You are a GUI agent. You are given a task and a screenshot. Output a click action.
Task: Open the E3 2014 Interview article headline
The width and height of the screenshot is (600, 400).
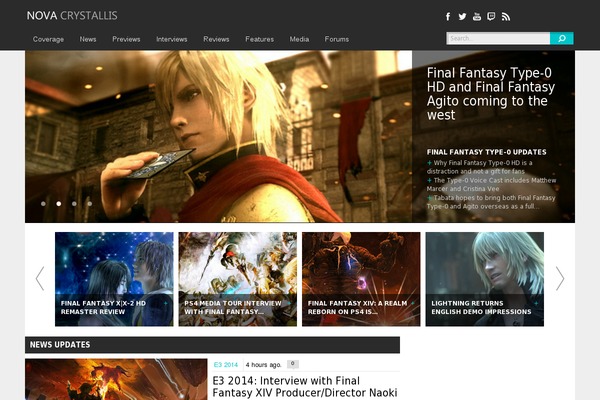[305, 387]
